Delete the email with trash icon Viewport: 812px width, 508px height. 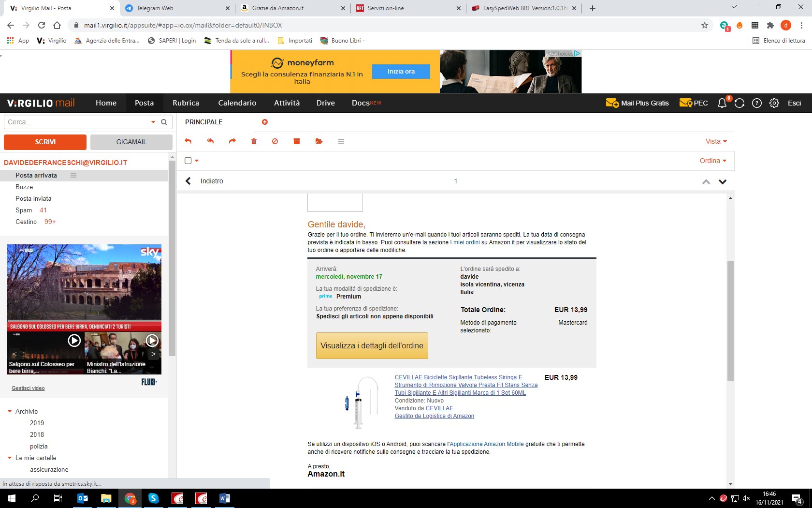coord(254,141)
